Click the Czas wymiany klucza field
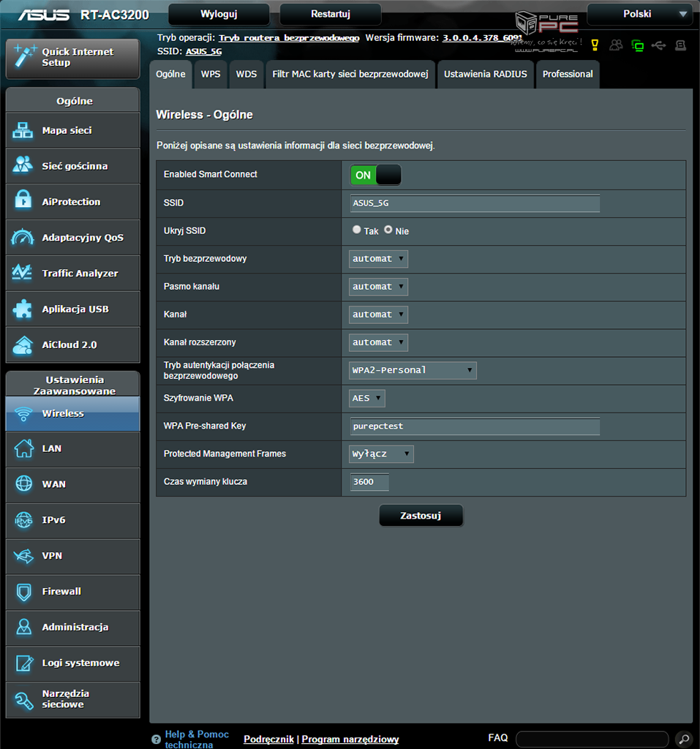The width and height of the screenshot is (700, 749). pyautogui.click(x=369, y=482)
